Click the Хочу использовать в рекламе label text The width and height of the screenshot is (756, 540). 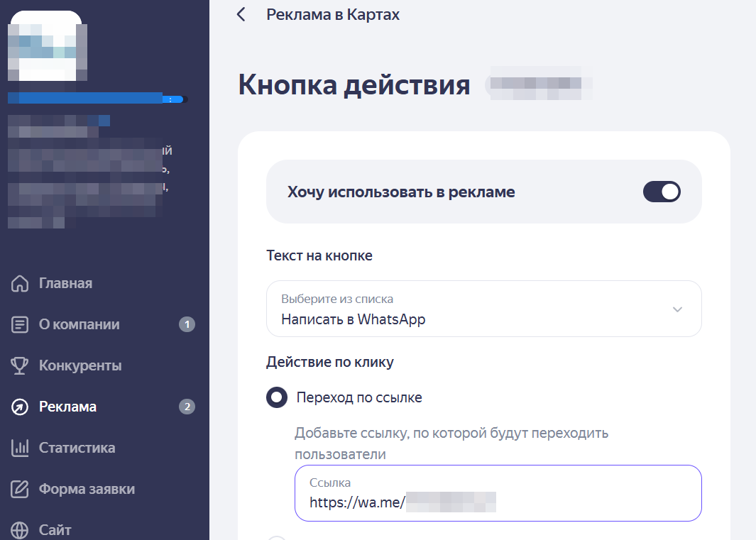[401, 192]
